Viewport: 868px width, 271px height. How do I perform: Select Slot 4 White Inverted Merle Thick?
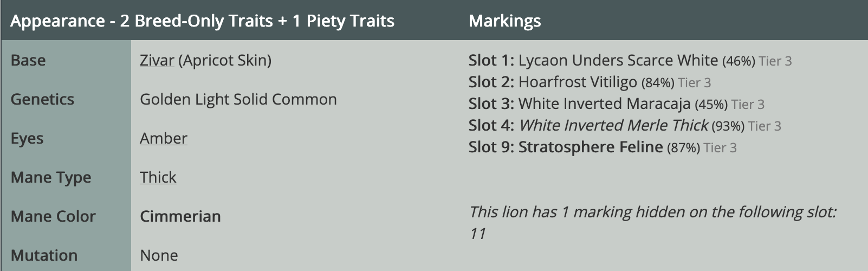point(613,125)
